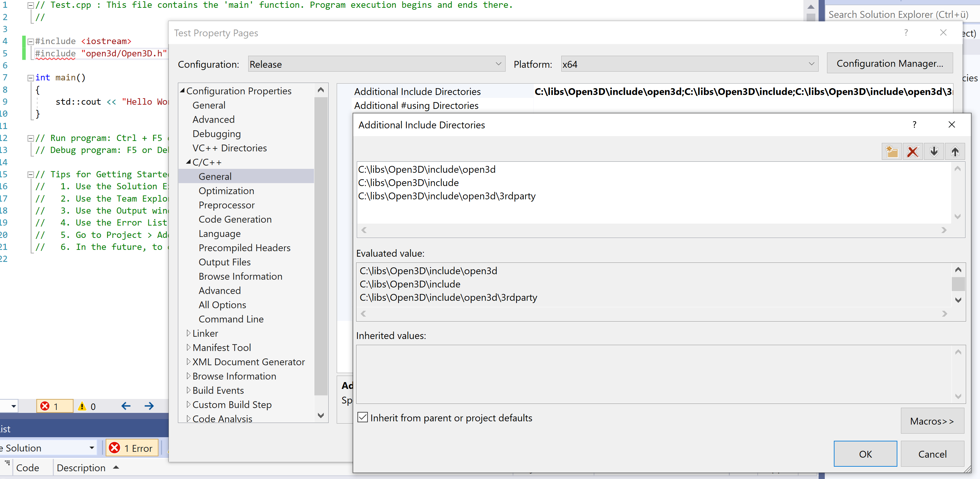This screenshot has width=980, height=479.
Task: Open Configuration Manager
Action: tap(890, 63)
